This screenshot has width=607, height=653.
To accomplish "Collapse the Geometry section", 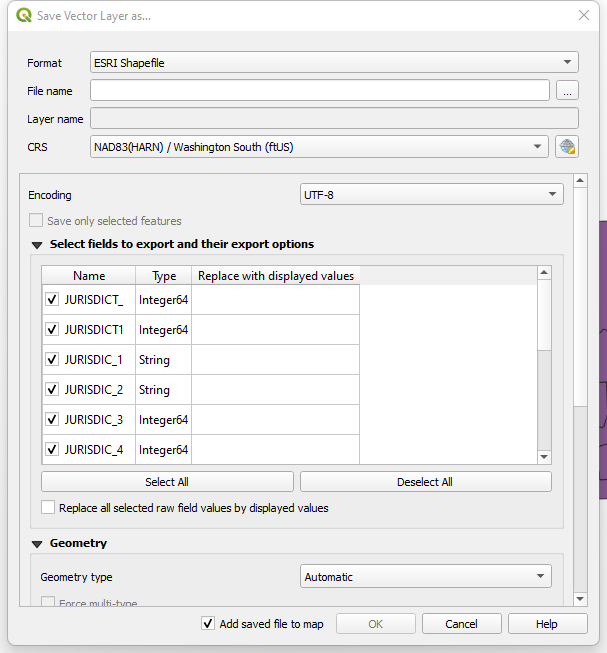I will click(37, 543).
